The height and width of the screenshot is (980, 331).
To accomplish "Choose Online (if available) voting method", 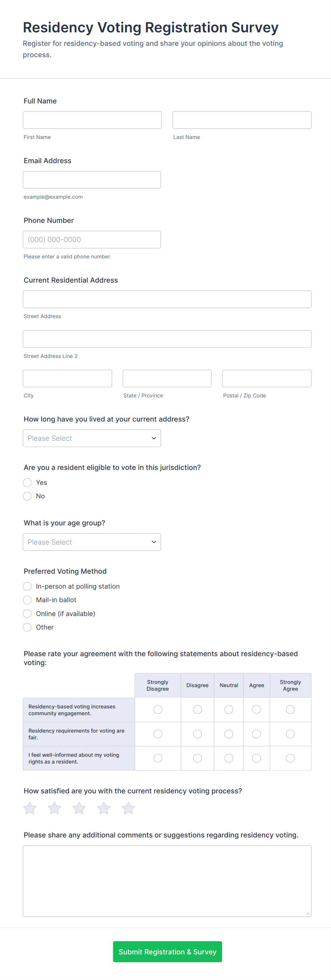I will [x=27, y=614].
